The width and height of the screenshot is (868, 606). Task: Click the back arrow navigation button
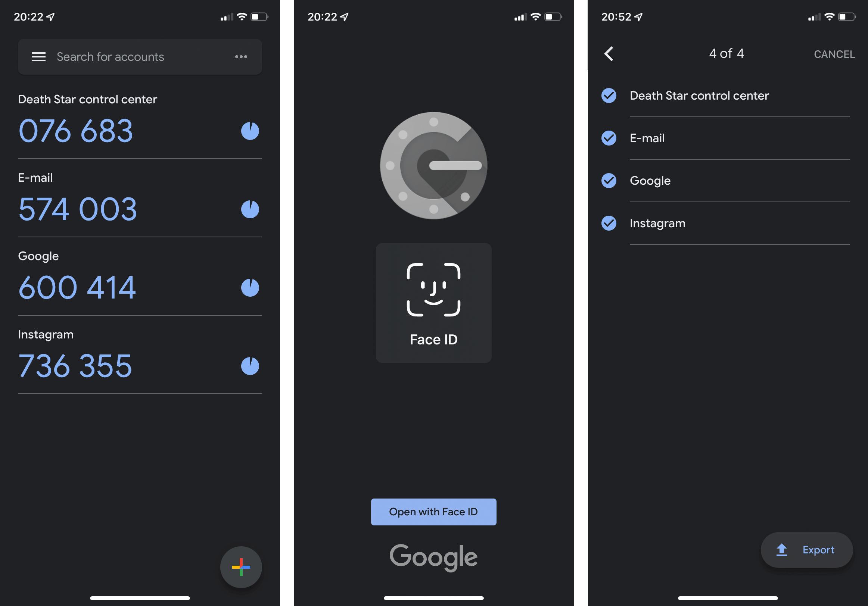608,53
